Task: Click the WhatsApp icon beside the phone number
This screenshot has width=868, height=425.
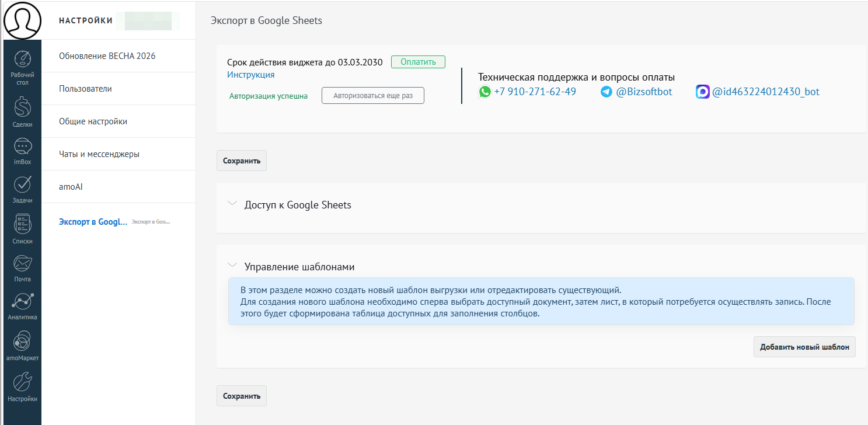Action: click(x=484, y=92)
